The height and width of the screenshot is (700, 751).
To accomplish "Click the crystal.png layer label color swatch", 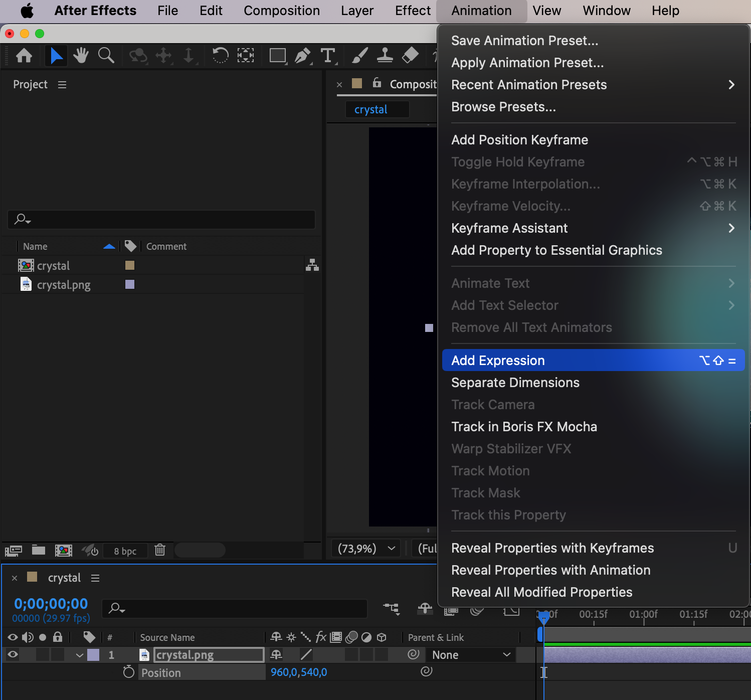I will [93, 655].
